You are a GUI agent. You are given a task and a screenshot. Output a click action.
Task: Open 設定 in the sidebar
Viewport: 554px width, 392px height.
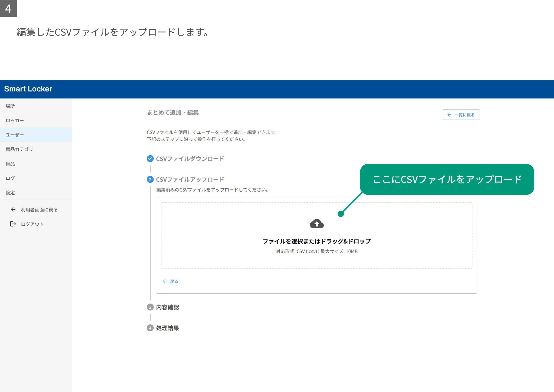point(36,193)
